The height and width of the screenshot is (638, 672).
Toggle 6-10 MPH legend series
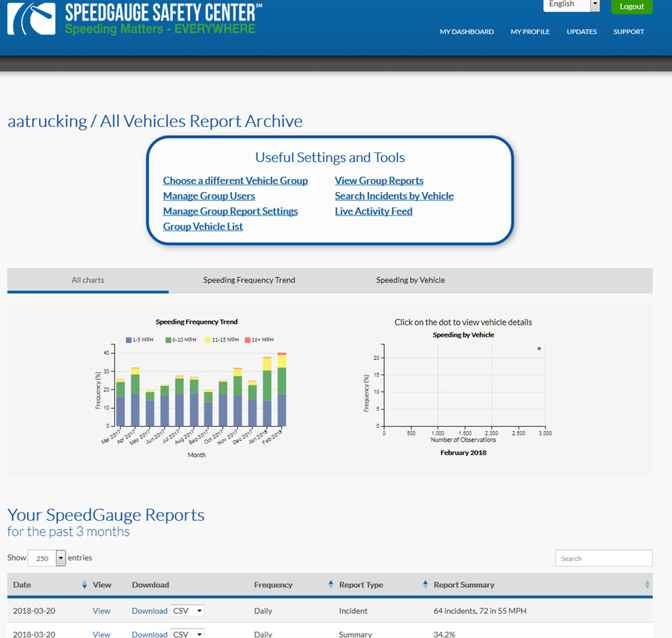coord(181,340)
